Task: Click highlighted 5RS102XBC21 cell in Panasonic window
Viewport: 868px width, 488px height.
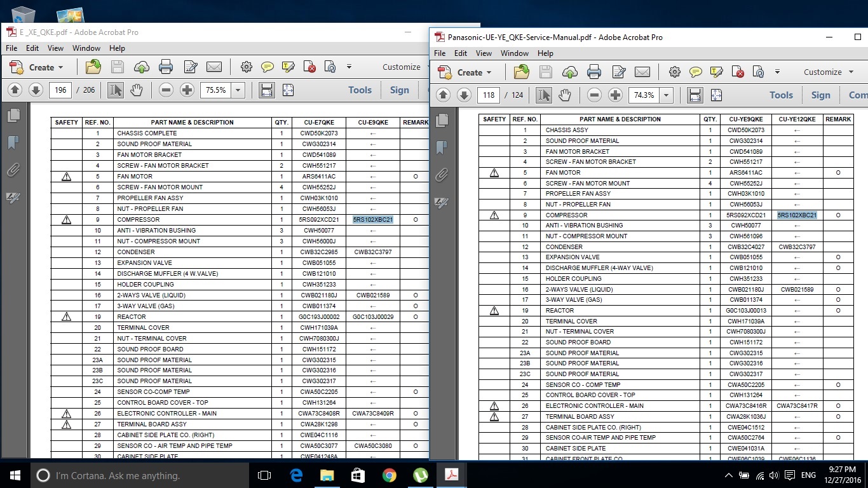Action: [797, 215]
